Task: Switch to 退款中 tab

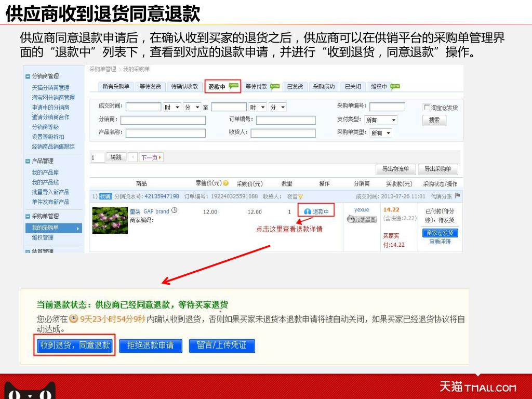Action: tap(222, 87)
